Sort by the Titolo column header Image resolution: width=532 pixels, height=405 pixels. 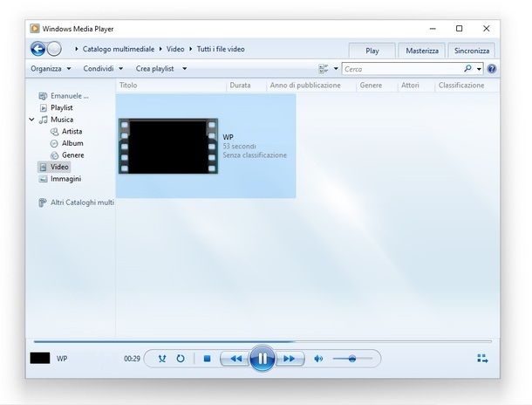pos(128,86)
